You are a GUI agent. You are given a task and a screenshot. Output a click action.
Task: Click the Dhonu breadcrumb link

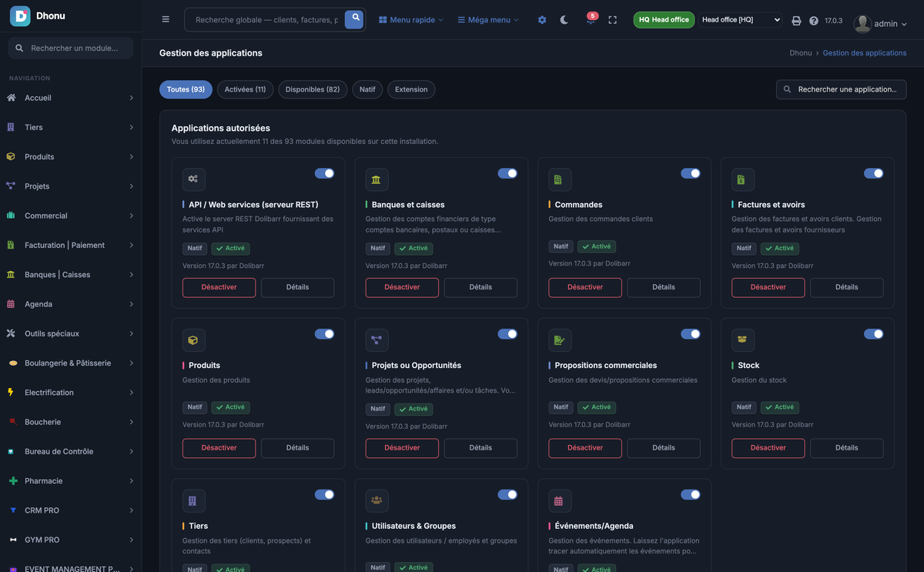[x=801, y=53]
